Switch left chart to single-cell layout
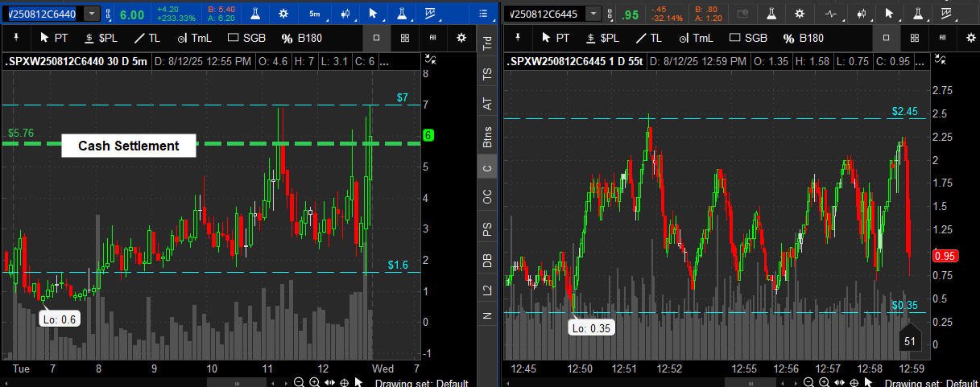980x387 pixels. [x=377, y=38]
